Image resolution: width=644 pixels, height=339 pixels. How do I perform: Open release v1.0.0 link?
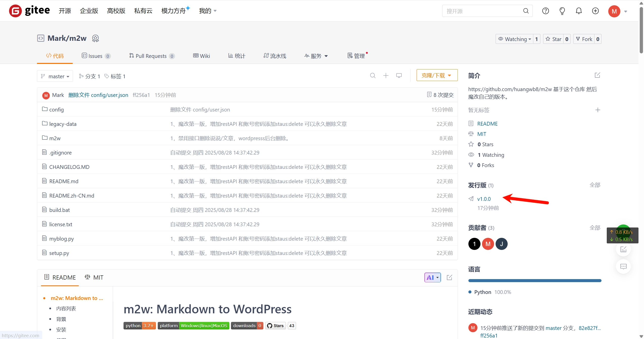(x=484, y=199)
